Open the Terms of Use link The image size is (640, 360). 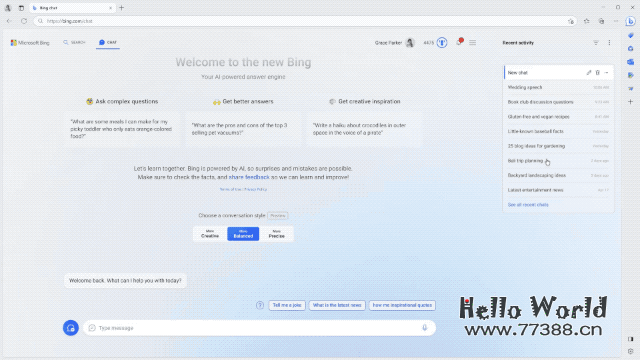(x=231, y=189)
